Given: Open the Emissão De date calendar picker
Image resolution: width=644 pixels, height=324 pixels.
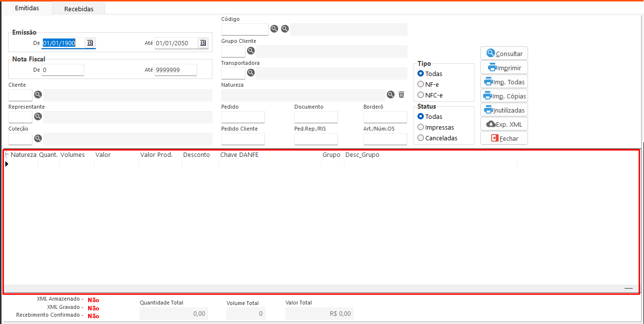Looking at the screenshot, I should (90, 43).
